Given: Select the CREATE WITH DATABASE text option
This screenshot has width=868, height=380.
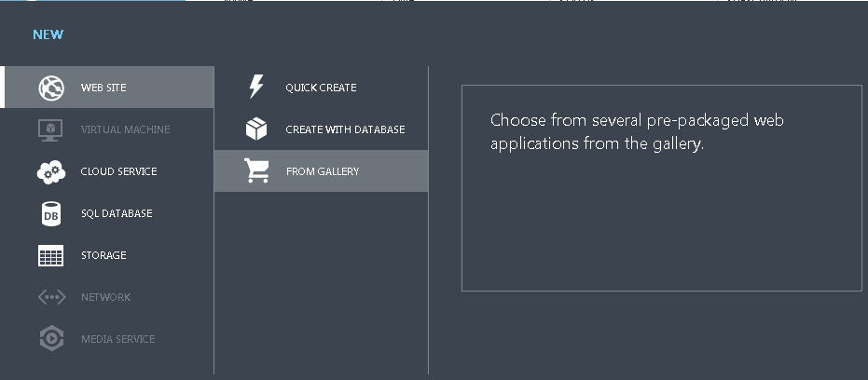Looking at the screenshot, I should tap(345, 129).
